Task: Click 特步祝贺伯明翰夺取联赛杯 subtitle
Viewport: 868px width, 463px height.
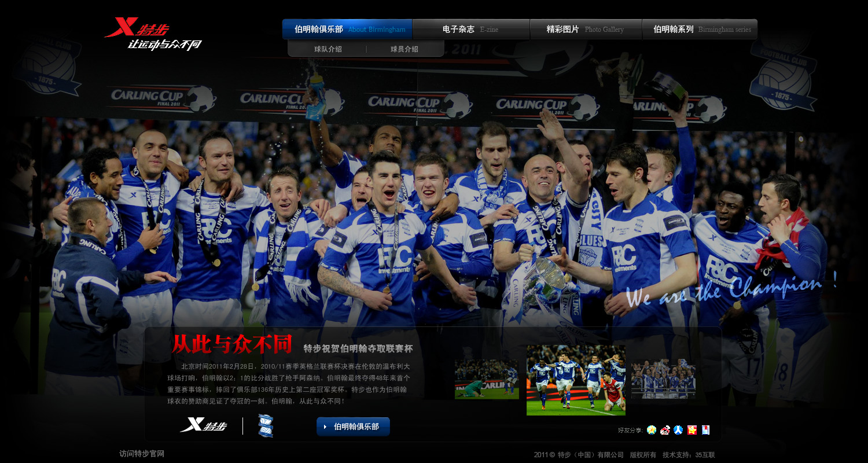Action: (358, 348)
